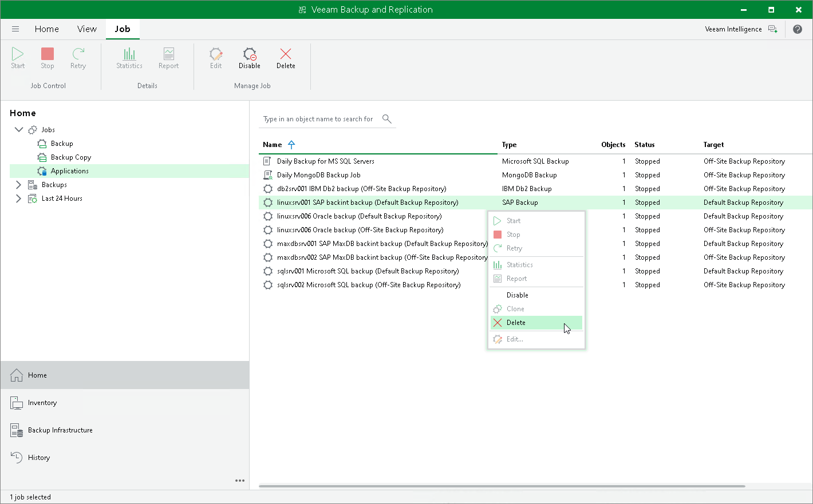Screen dimensions: 813x504
Task: Choose Clone in the context menu
Action: coord(536,309)
